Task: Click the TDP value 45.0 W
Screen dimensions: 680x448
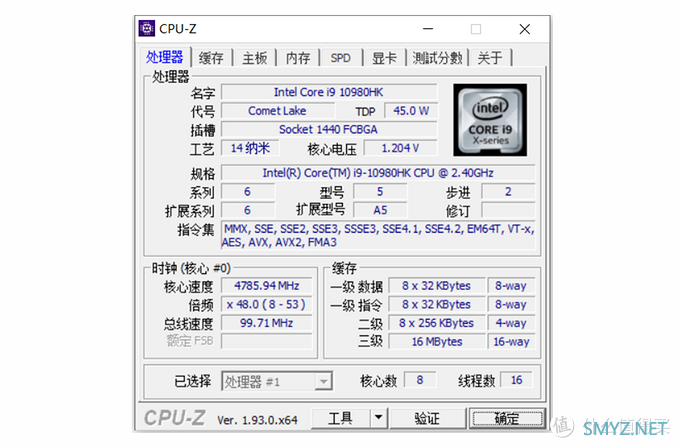Action: (x=411, y=111)
